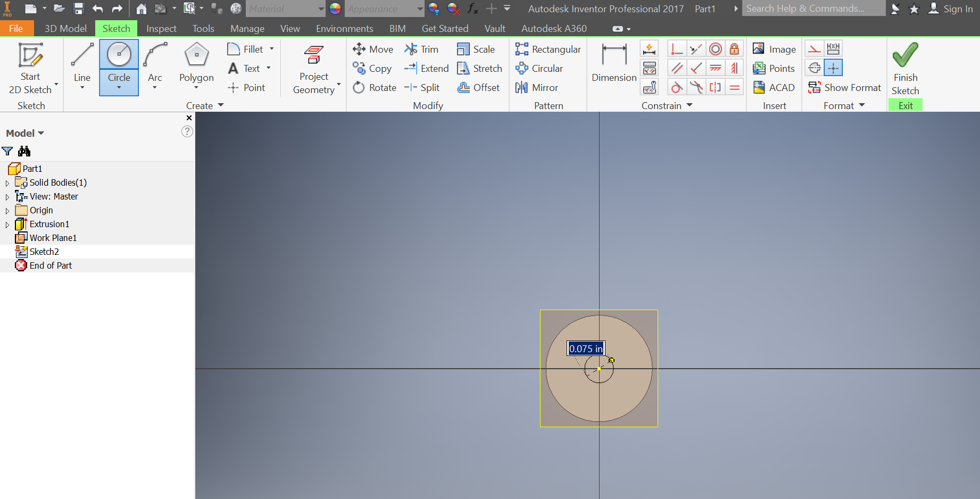Viewport: 980px width, 499px height.
Task: Open the Fillet dropdown arrow
Action: click(272, 49)
